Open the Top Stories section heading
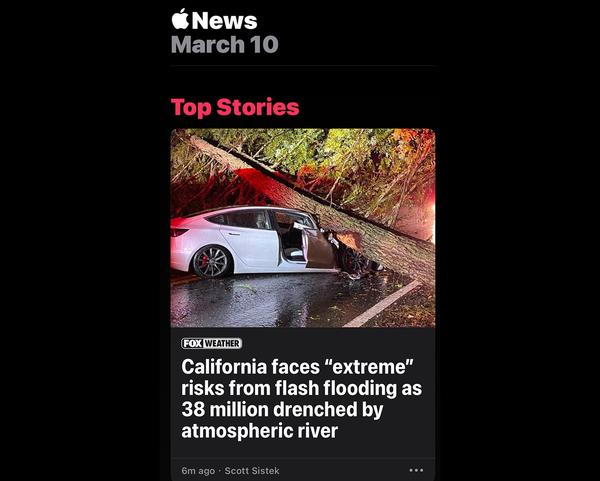 235,107
